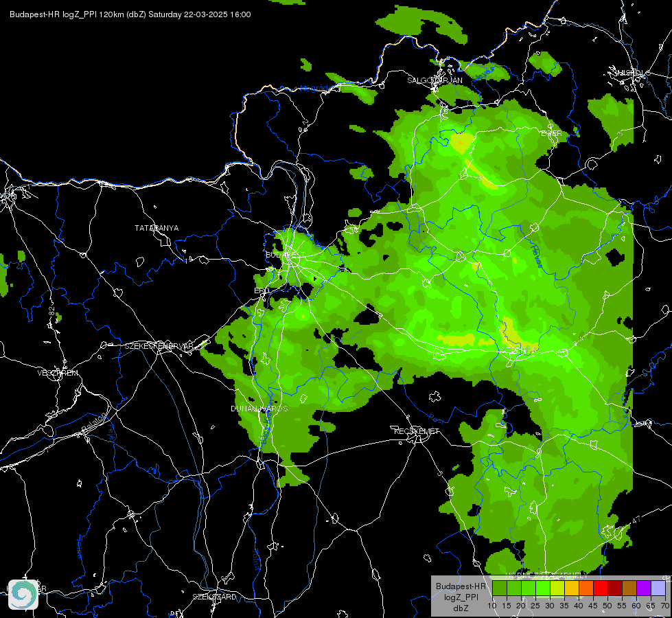Viewport: 672px width, 618px height.
Task: Pick the 50-55 dBZ dark red swatch
Action: (x=615, y=588)
